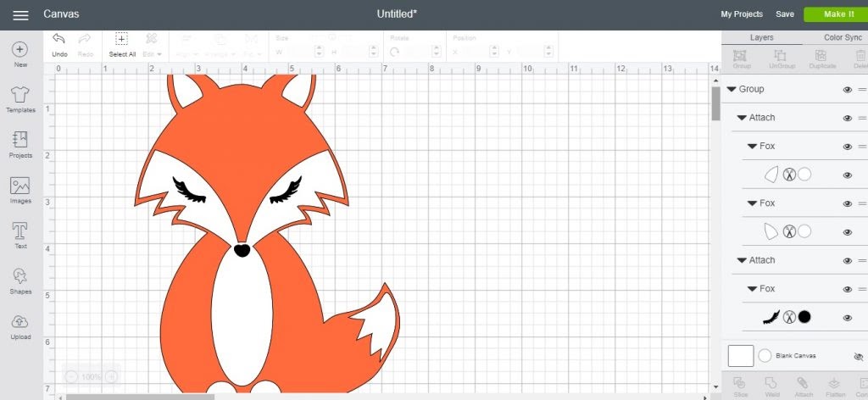The height and width of the screenshot is (400, 868).
Task: Open the Projects panel
Action: tap(20, 145)
